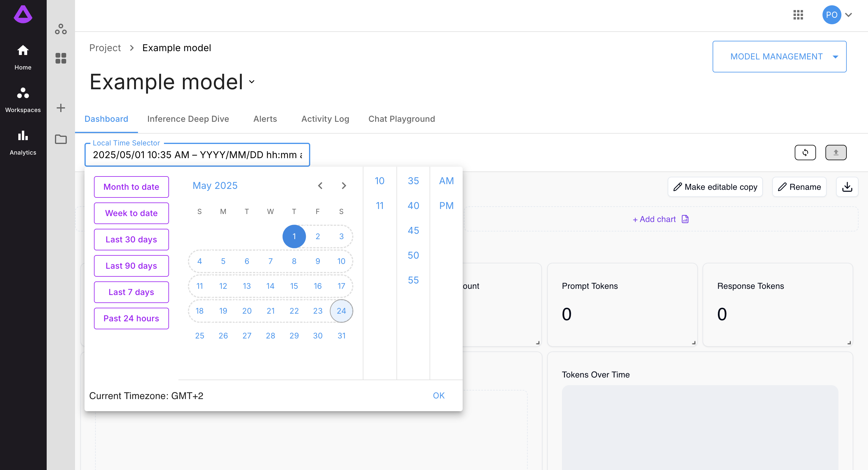868x470 pixels.
Task: Click the upload arrow icon button
Action: [836, 153]
